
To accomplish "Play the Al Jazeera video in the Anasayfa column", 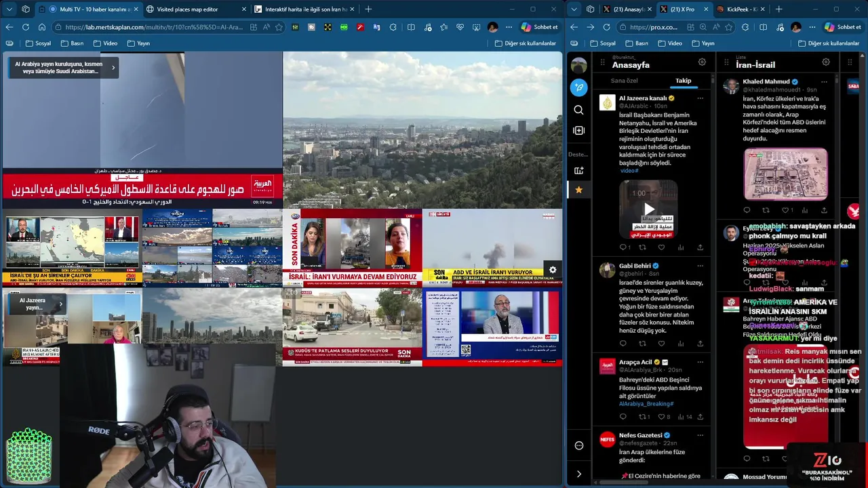I will 648,209.
